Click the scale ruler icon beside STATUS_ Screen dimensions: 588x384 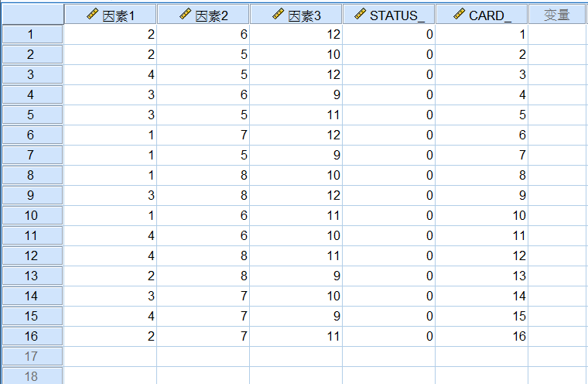click(360, 14)
